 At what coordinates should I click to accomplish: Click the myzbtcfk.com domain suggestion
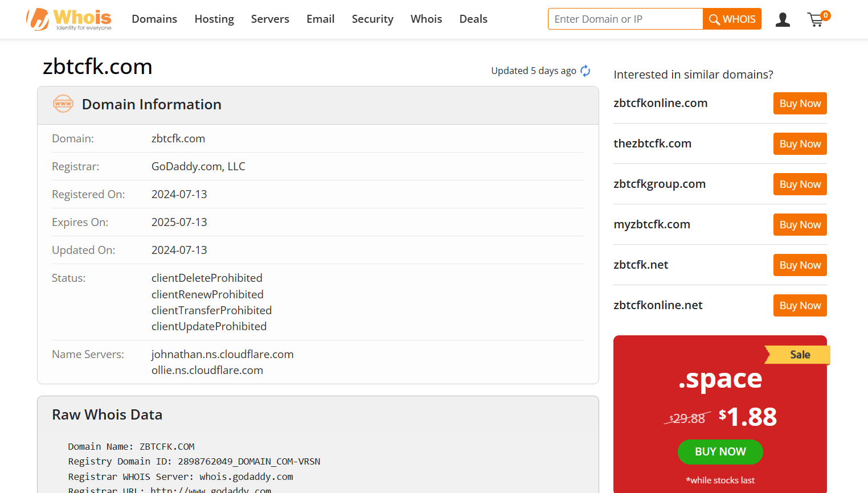click(x=652, y=224)
